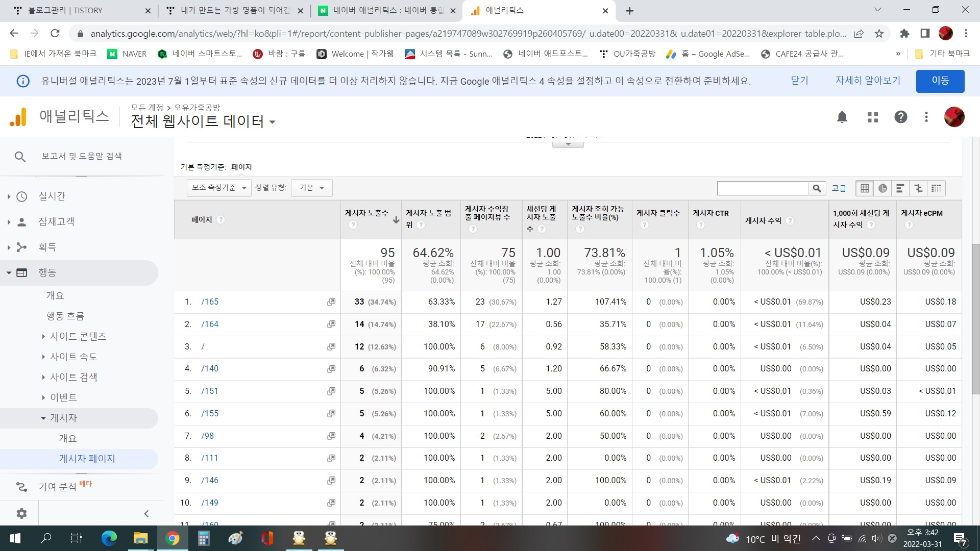Image resolution: width=980 pixels, height=551 pixels.
Task: Dismiss the banner with 닫기
Action: click(x=799, y=81)
